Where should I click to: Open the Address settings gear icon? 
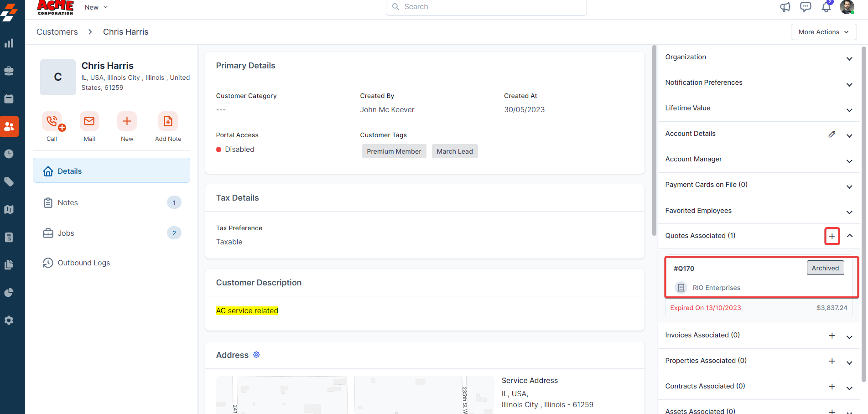(256, 355)
